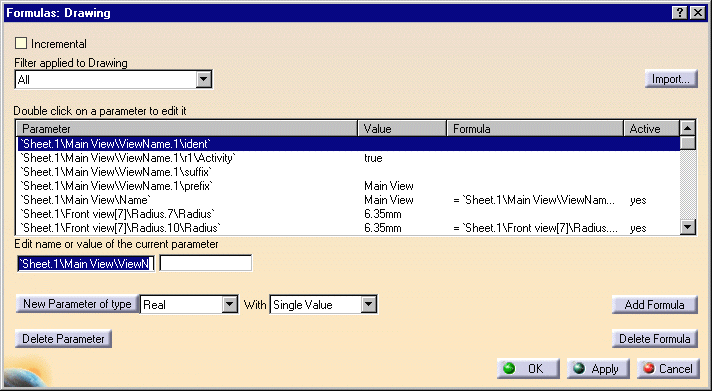Click the help question mark icon
Image resolution: width=712 pixels, height=391 pixels.
pyautogui.click(x=679, y=13)
